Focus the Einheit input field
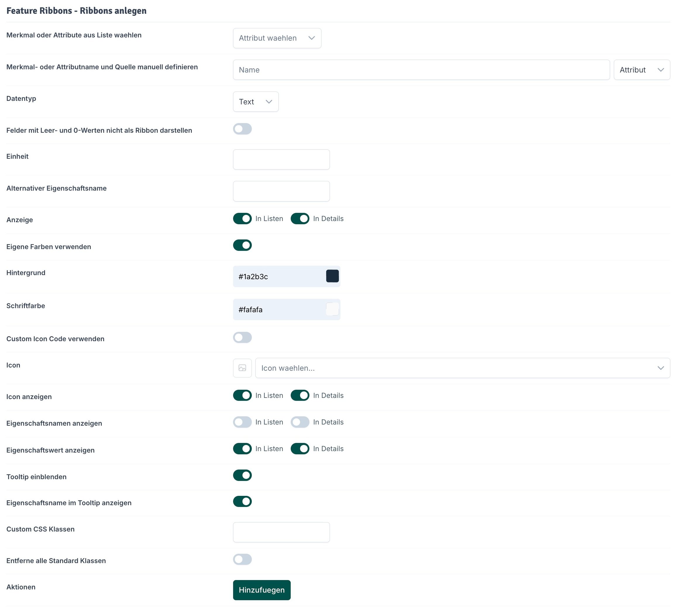This screenshot has width=675, height=616. (x=281, y=159)
